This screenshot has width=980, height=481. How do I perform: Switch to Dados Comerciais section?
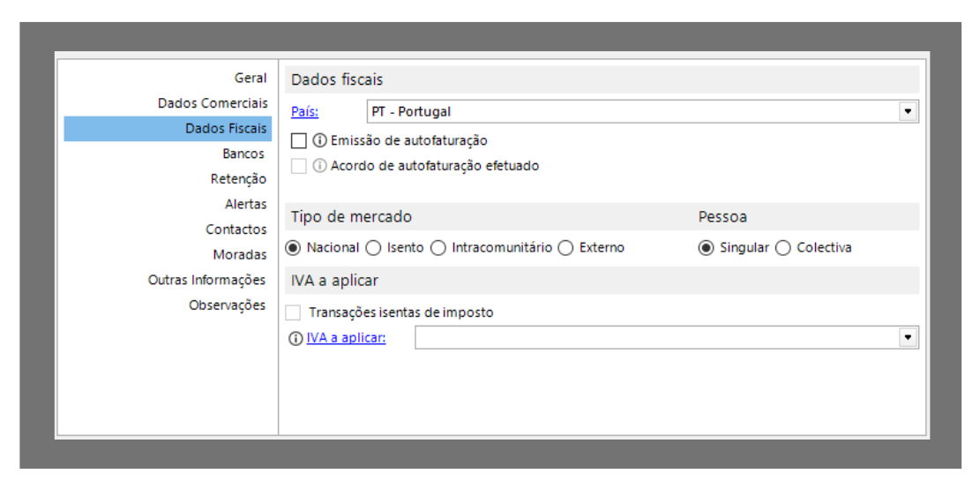[x=213, y=103]
